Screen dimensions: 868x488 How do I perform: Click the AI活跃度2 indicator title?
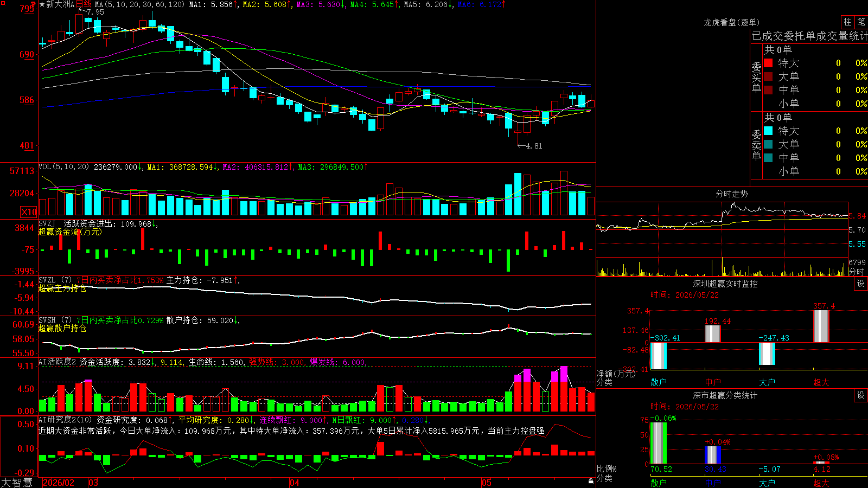point(57,362)
